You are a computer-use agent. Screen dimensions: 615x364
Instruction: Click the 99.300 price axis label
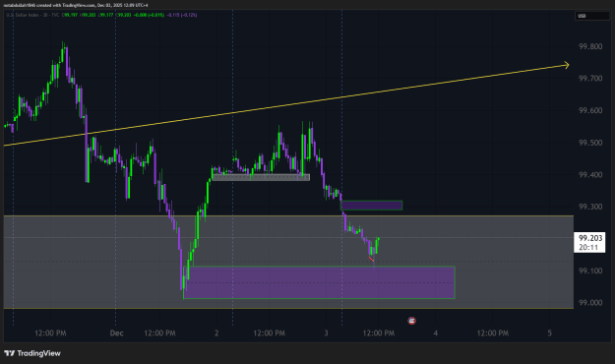[x=590, y=207]
